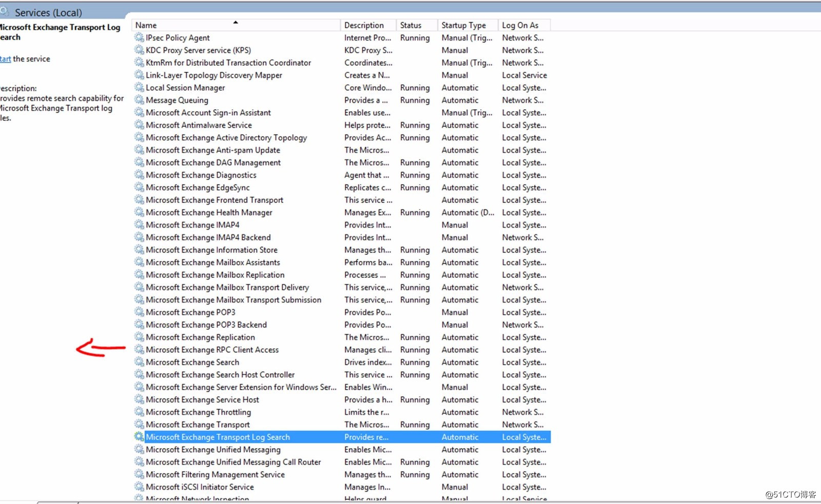
Task: Select KtmRm for Distributed Transaction Coordinator
Action: click(228, 63)
